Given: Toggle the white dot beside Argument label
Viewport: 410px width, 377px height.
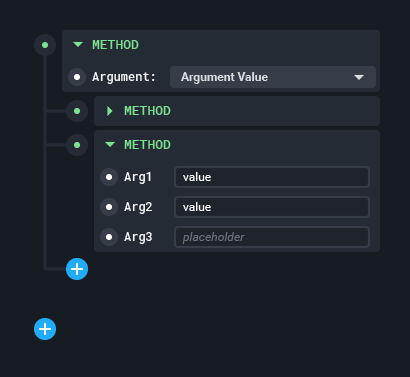Looking at the screenshot, I should [77, 77].
